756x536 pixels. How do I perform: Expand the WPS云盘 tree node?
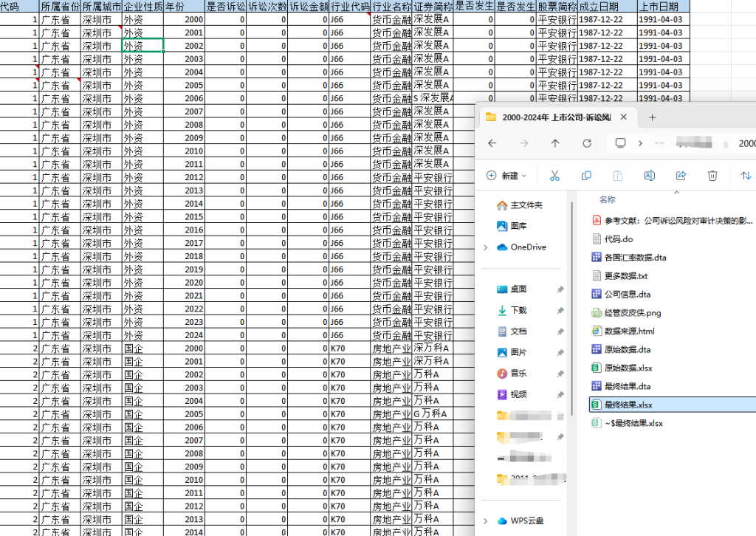[485, 521]
